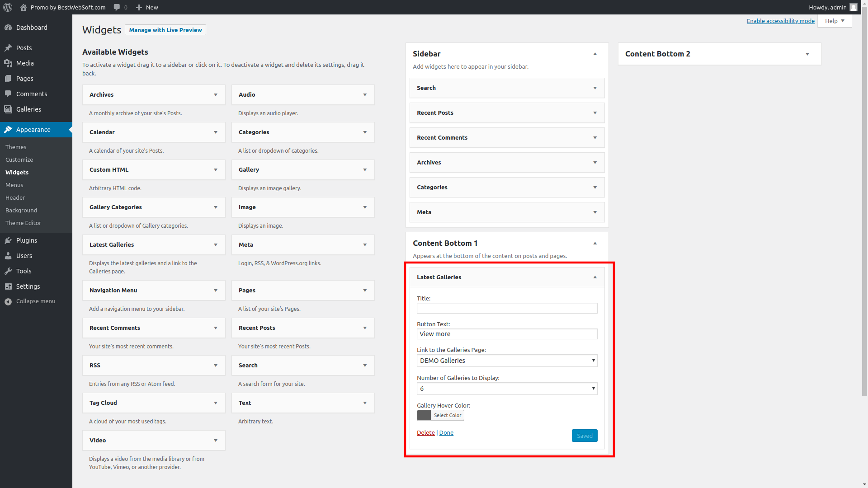Click the Delete link in Latest Galleries

point(426,432)
